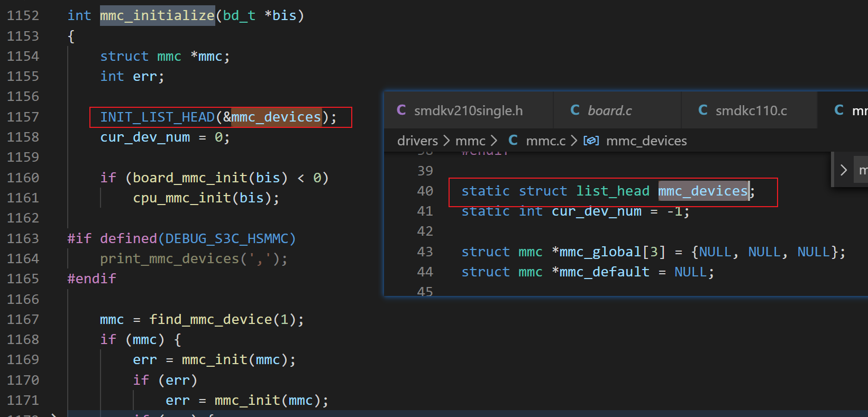Select the smdkc110.c editor tab
Screen dimensions: 868x417
[x=751, y=110]
